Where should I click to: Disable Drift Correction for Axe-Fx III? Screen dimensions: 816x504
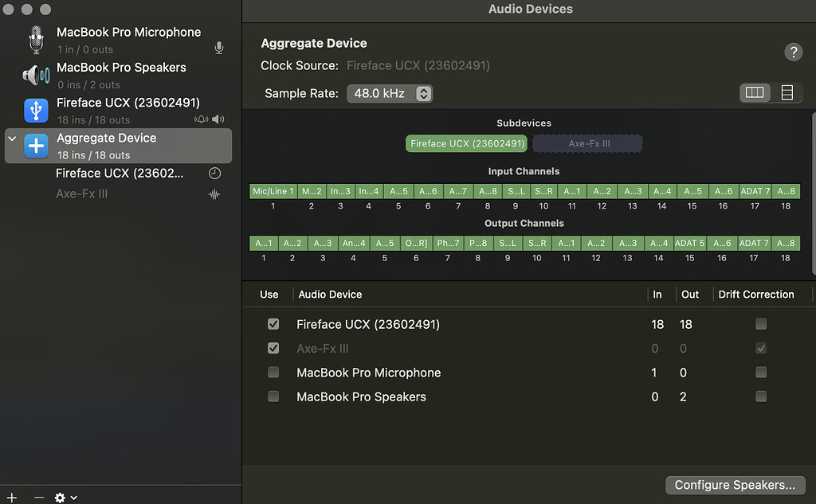pyautogui.click(x=760, y=348)
